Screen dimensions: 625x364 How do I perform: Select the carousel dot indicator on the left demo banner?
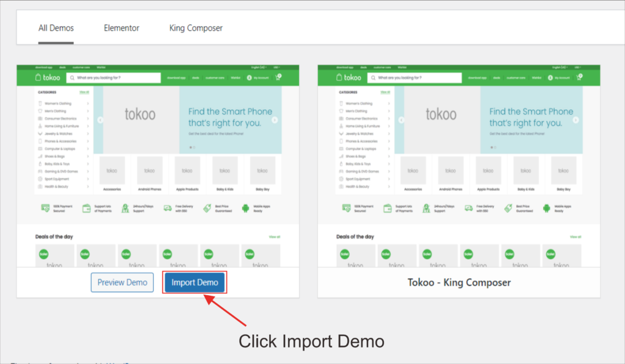[x=190, y=147]
